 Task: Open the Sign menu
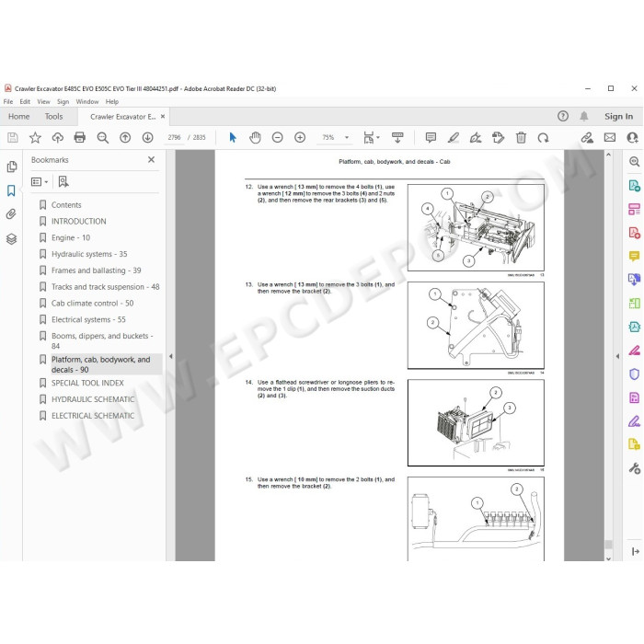[x=63, y=101]
